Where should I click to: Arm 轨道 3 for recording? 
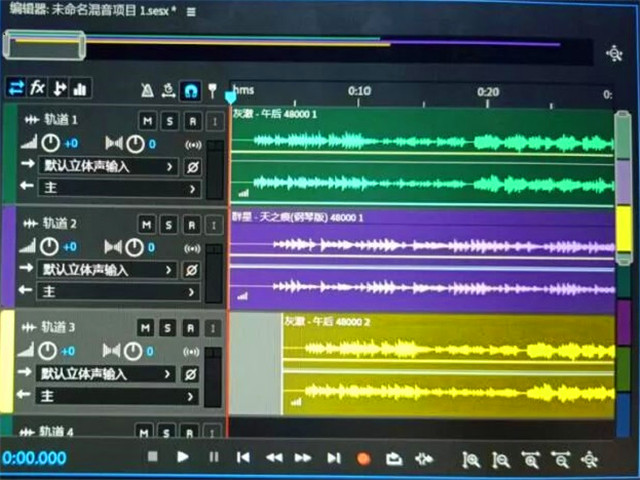pos(191,327)
